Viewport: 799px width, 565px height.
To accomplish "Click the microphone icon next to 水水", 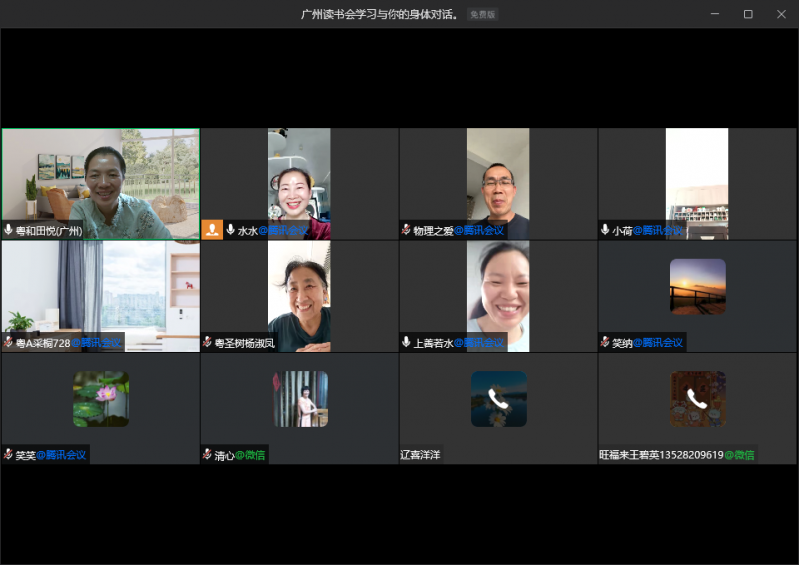I will tap(231, 230).
